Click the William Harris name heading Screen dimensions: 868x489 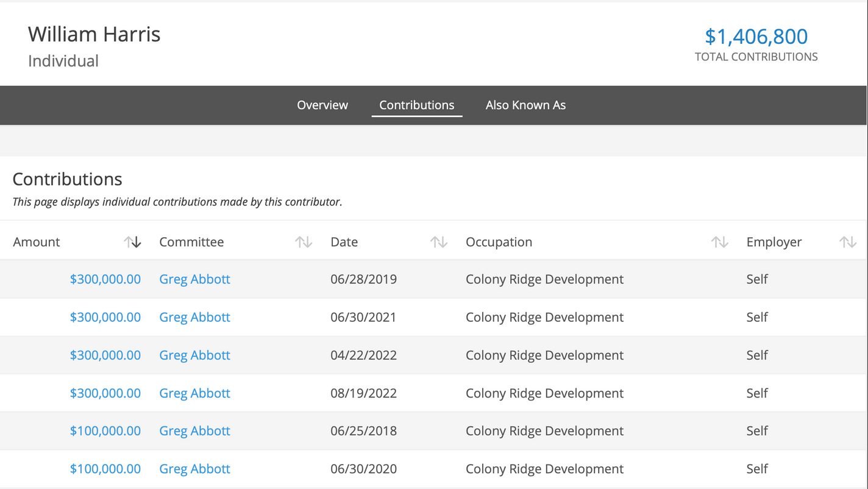94,34
